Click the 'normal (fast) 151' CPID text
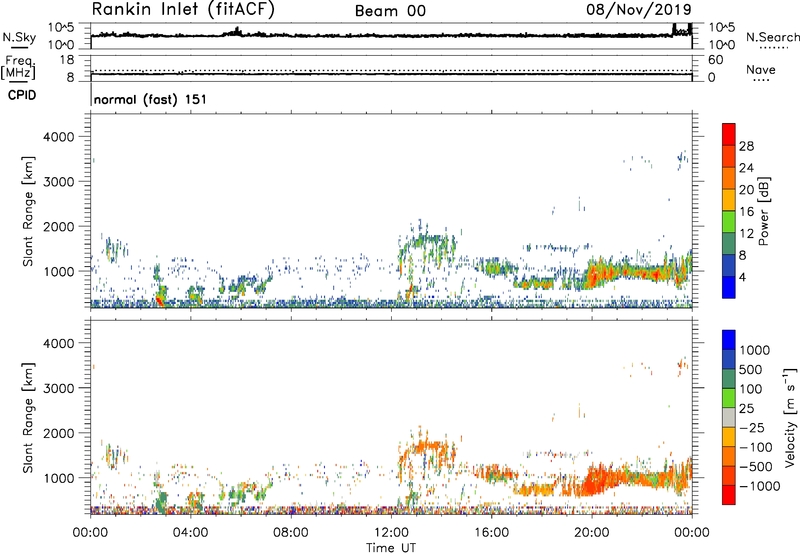The height and width of the screenshot is (554, 800). (151, 99)
